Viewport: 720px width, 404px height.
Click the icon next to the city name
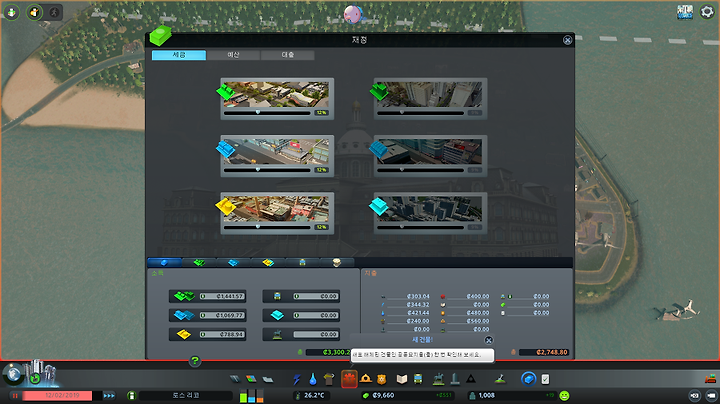(131, 395)
